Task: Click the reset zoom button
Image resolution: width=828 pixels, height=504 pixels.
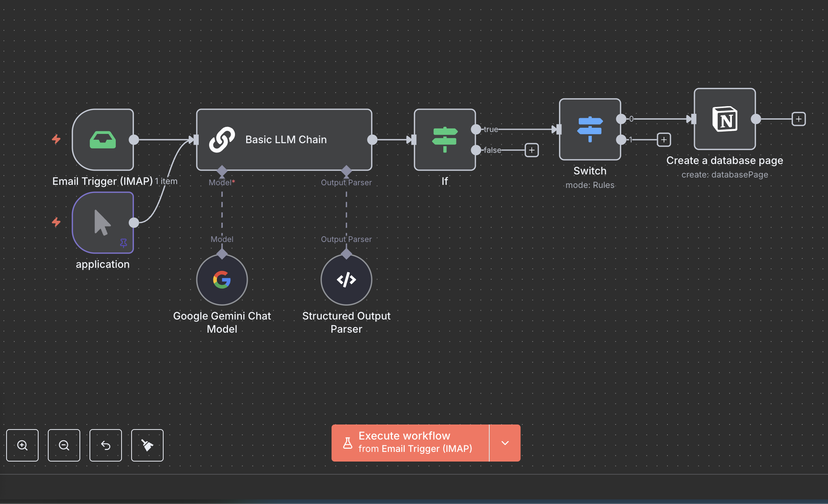Action: pos(106,445)
